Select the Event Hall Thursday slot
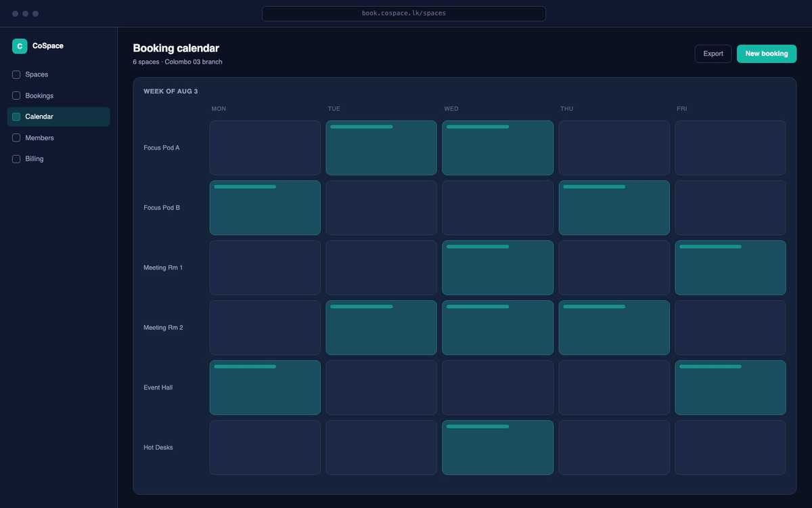The height and width of the screenshot is (508, 812). click(614, 387)
